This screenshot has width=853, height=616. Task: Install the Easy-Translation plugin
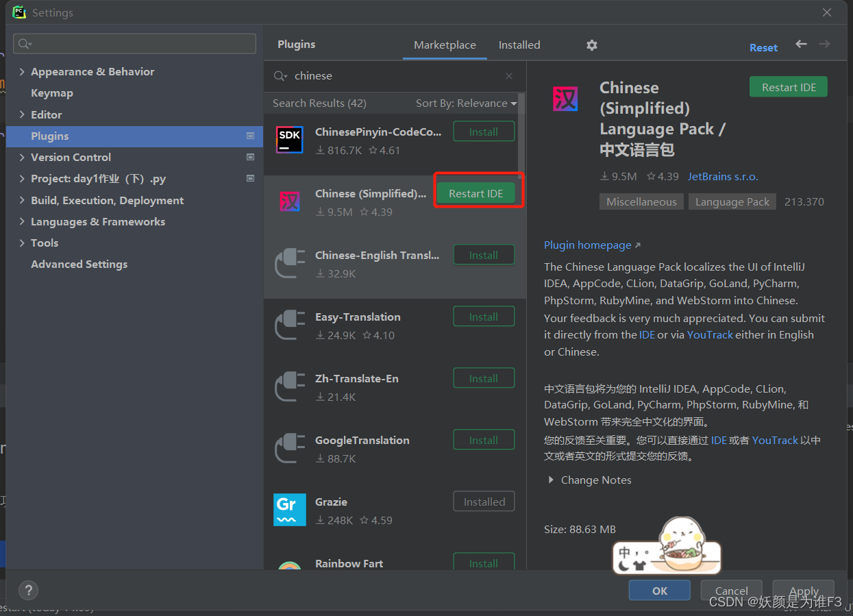click(x=484, y=317)
